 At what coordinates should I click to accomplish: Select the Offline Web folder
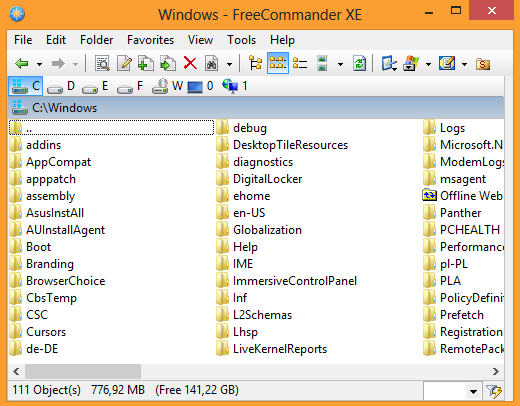click(x=463, y=196)
